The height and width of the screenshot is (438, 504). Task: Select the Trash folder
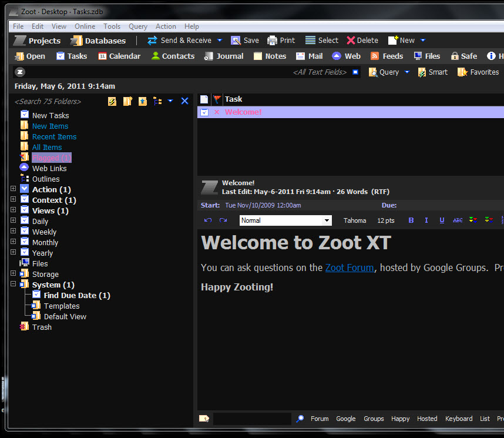click(42, 327)
